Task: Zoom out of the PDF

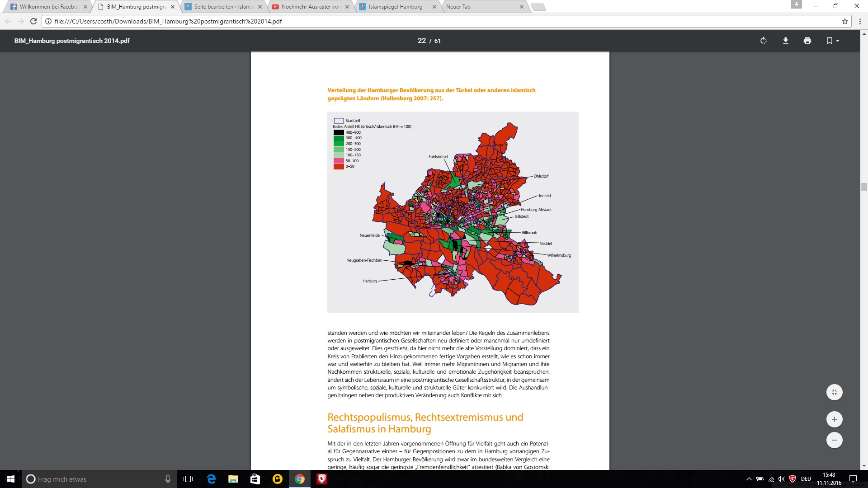Action: [x=835, y=440]
